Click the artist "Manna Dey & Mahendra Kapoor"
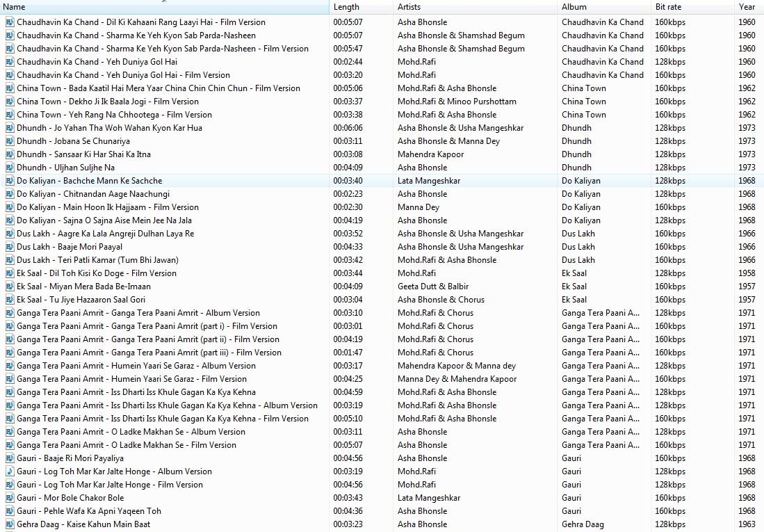The image size is (764, 532). coord(457,378)
